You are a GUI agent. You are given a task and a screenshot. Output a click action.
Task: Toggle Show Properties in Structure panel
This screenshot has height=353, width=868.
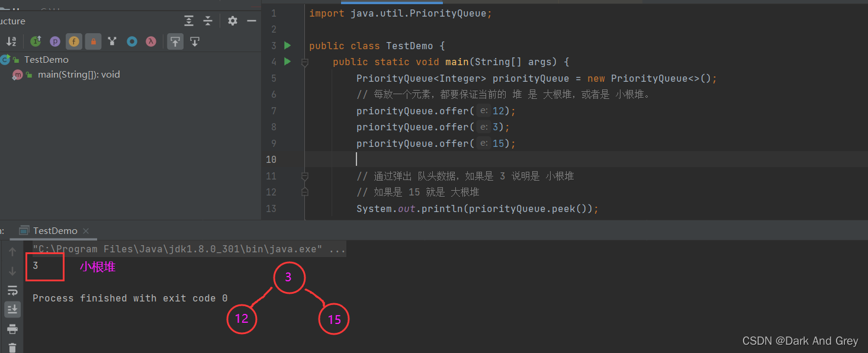55,41
